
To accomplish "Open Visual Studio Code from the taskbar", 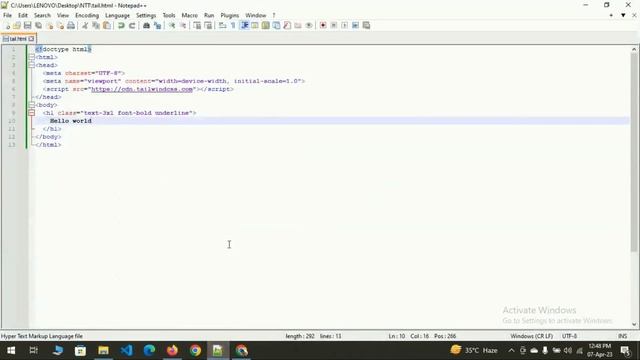I will coord(126,350).
